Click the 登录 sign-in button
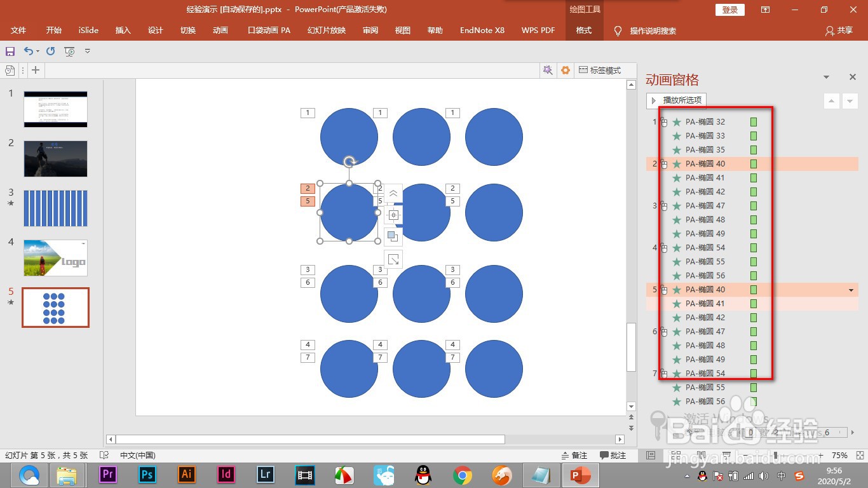868x488 pixels. pyautogui.click(x=730, y=10)
